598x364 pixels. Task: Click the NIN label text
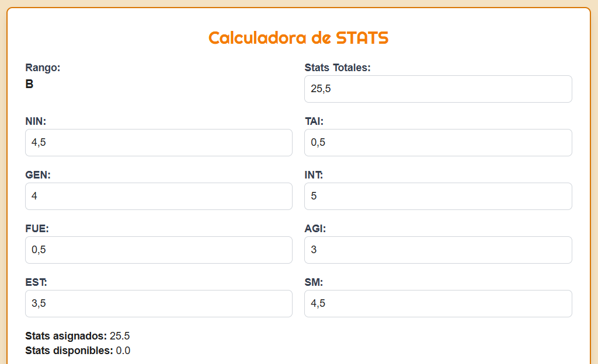(36, 121)
